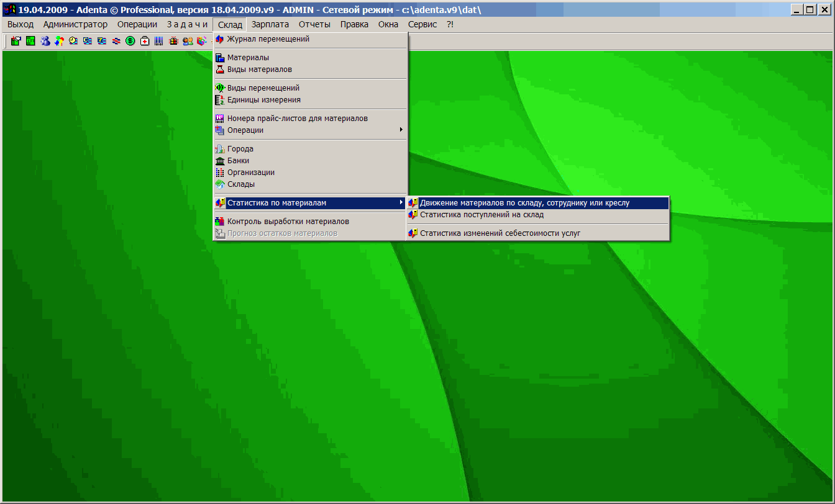Click the two-person users toolbar icon
Screen dimensions: 835x504
[x=188, y=41]
